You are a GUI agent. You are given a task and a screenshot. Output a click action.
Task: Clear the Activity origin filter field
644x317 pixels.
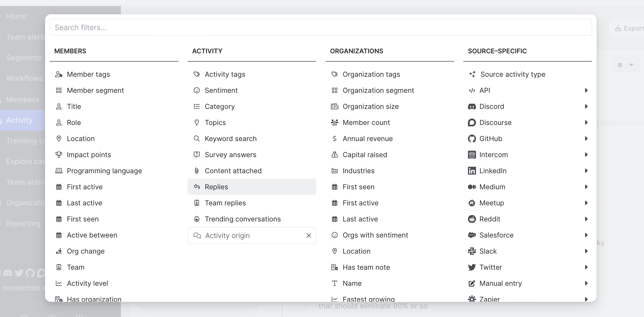[309, 235]
